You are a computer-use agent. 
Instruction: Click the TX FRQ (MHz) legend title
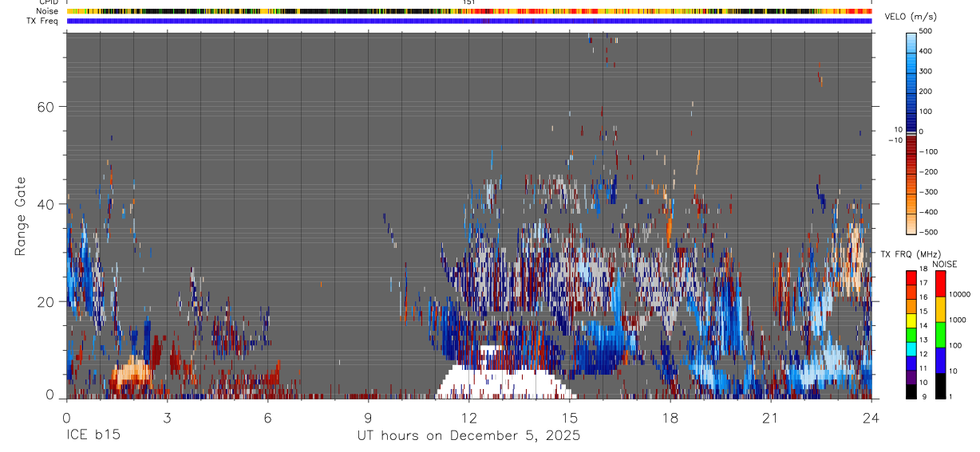click(x=912, y=254)
